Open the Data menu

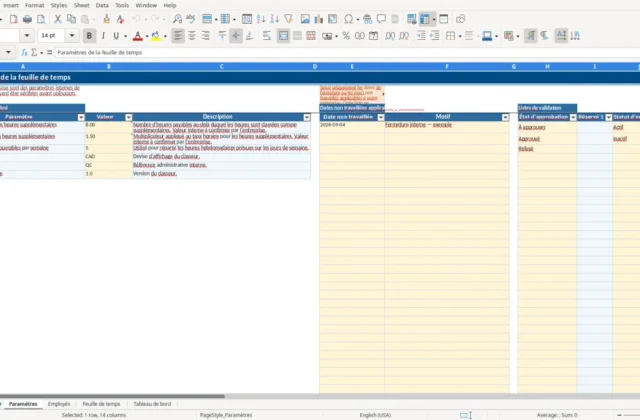[x=102, y=5]
